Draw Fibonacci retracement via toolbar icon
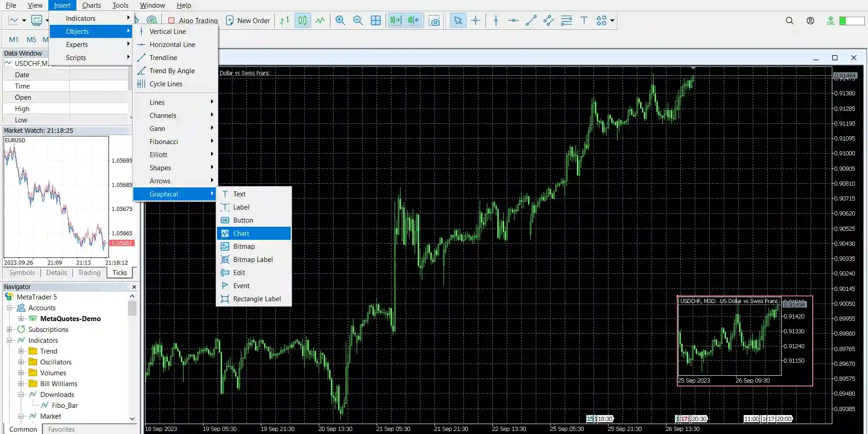This screenshot has width=868, height=434. pyautogui.click(x=566, y=20)
